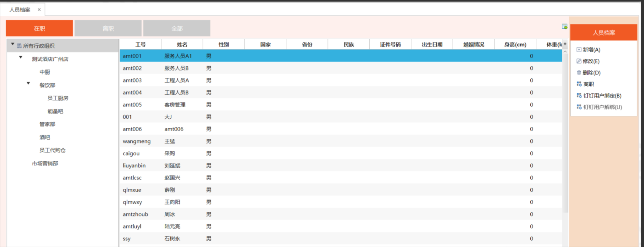Click the delete (删除) trash icon
The height and width of the screenshot is (247, 644).
point(579,73)
